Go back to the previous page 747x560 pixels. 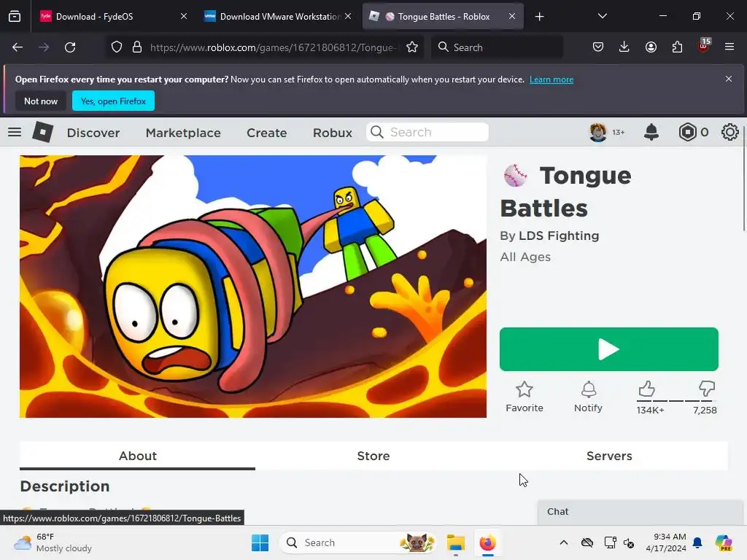pos(18,47)
